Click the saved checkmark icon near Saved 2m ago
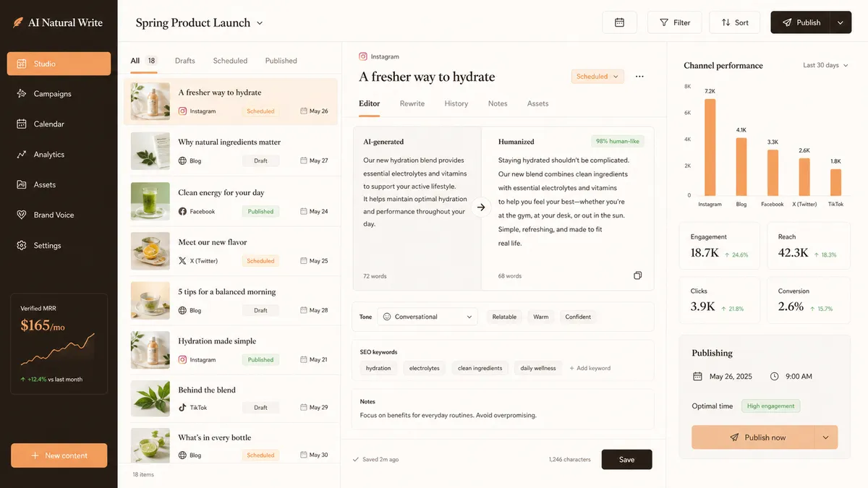868x488 pixels. pyautogui.click(x=355, y=460)
